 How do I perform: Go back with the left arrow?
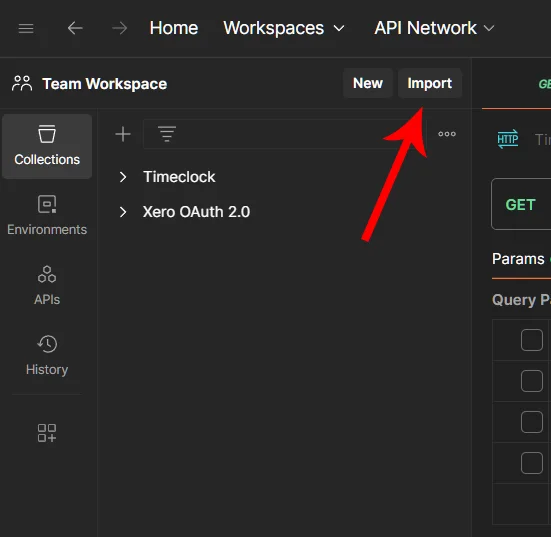(x=75, y=28)
